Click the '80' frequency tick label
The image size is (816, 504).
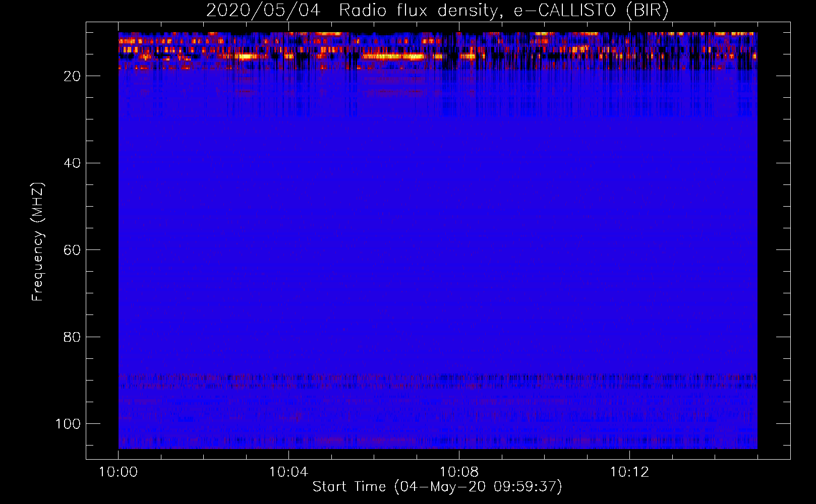tap(73, 337)
